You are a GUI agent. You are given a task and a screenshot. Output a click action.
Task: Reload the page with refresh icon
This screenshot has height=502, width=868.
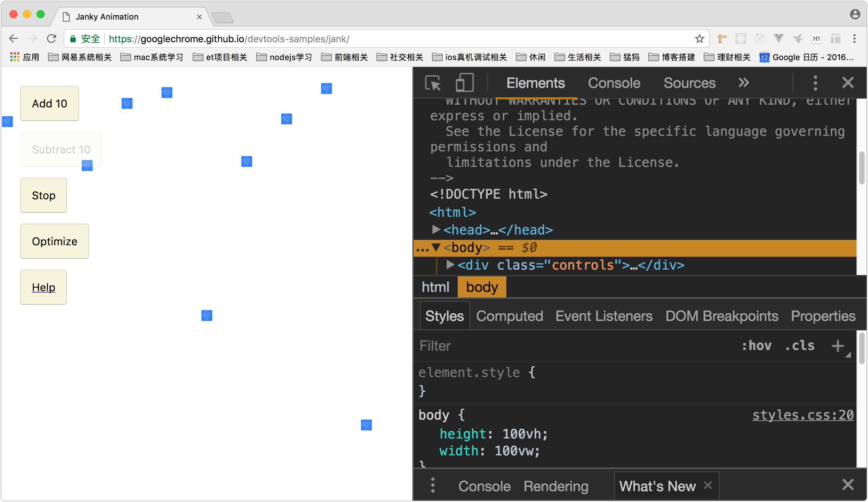point(52,39)
